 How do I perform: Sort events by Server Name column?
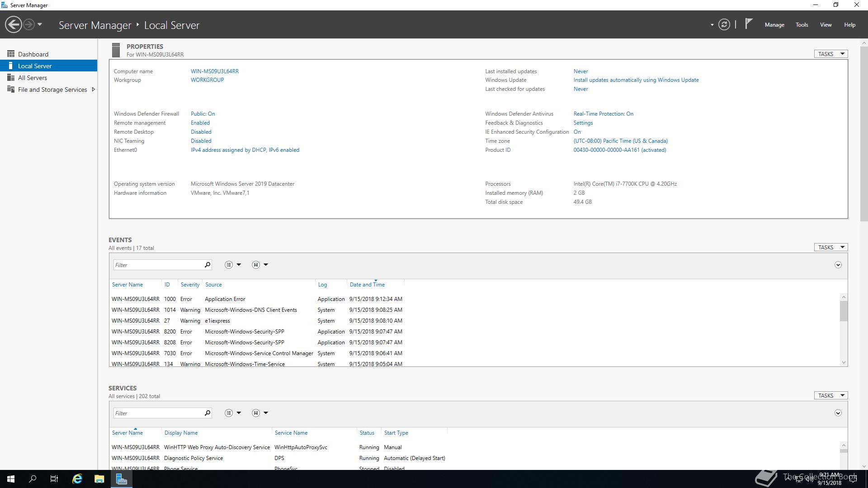point(127,285)
